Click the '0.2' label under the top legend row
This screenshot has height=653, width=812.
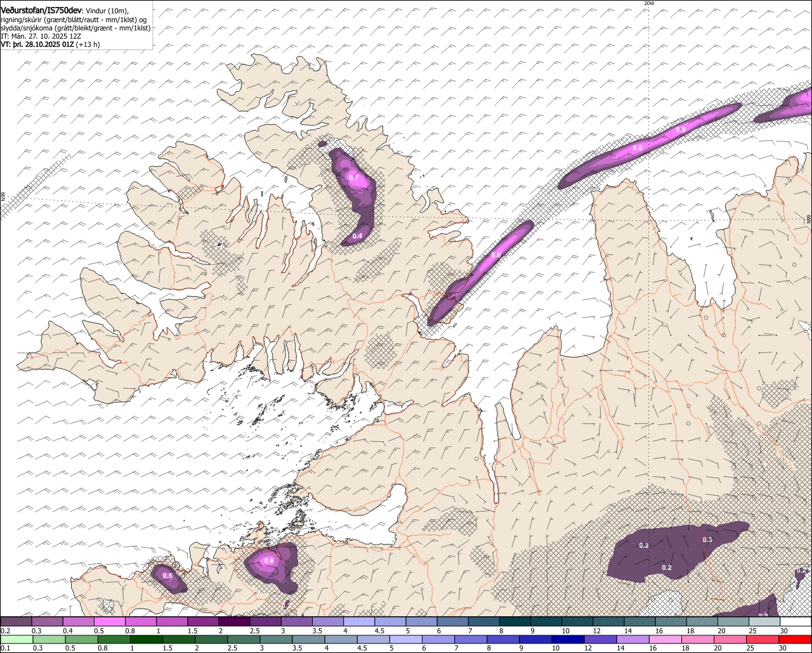pos(5,631)
